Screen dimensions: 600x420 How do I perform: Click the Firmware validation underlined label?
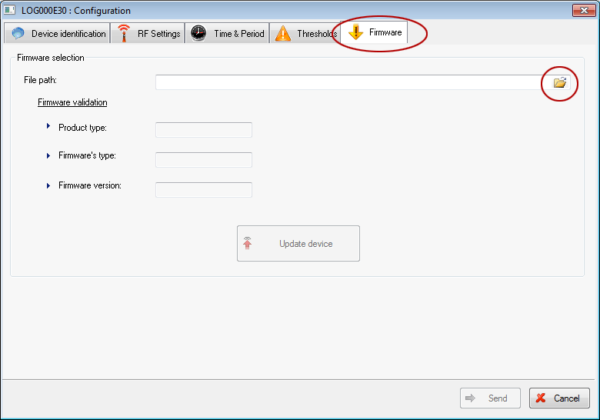[x=72, y=102]
